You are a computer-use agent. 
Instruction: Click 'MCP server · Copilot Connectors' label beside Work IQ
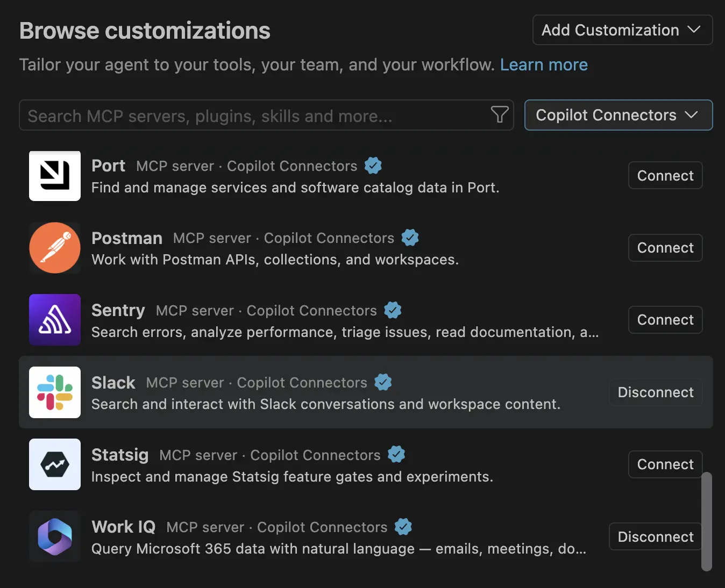[277, 527]
